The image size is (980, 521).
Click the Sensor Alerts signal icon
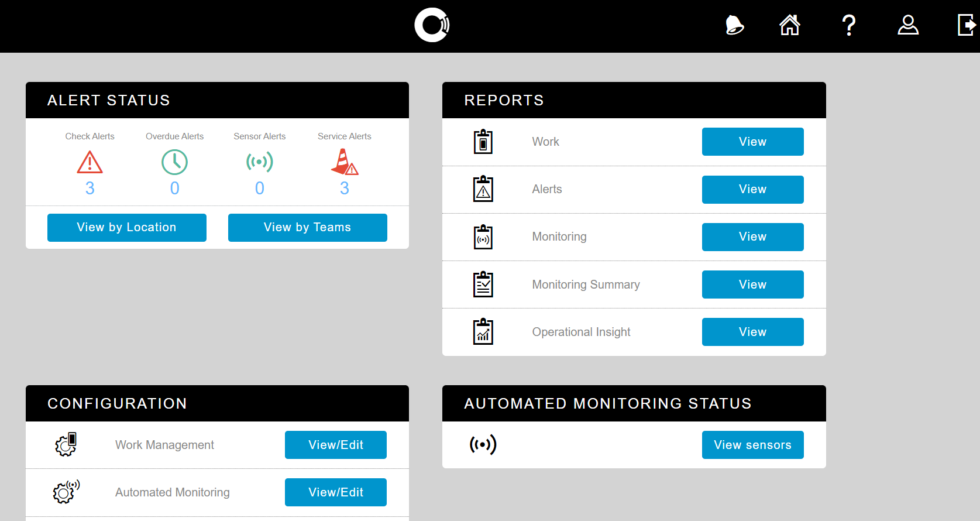tap(260, 162)
